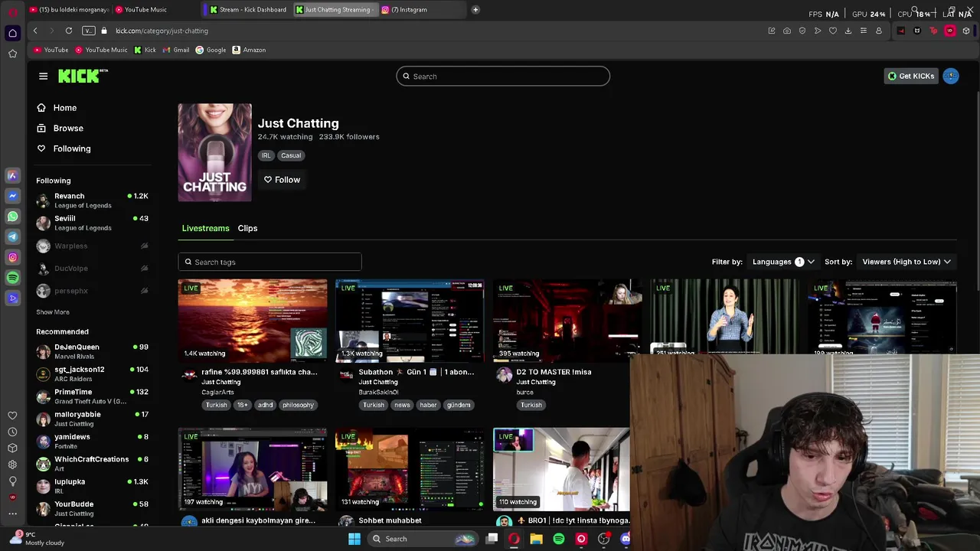
Task: Open the Kick bookmark in bookmarks bar
Action: pyautogui.click(x=145, y=50)
